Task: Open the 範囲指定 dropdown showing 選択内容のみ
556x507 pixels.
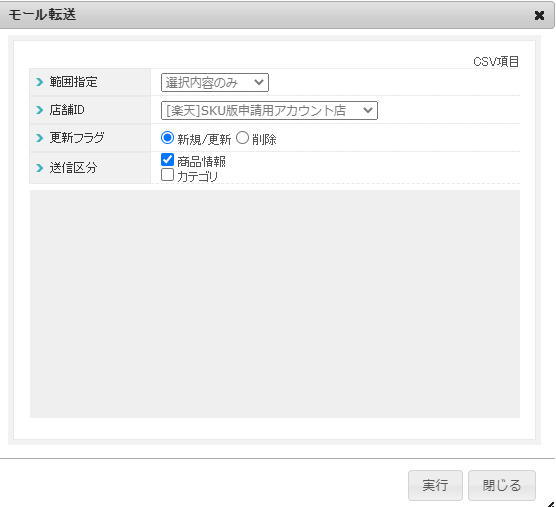Action: (215, 83)
